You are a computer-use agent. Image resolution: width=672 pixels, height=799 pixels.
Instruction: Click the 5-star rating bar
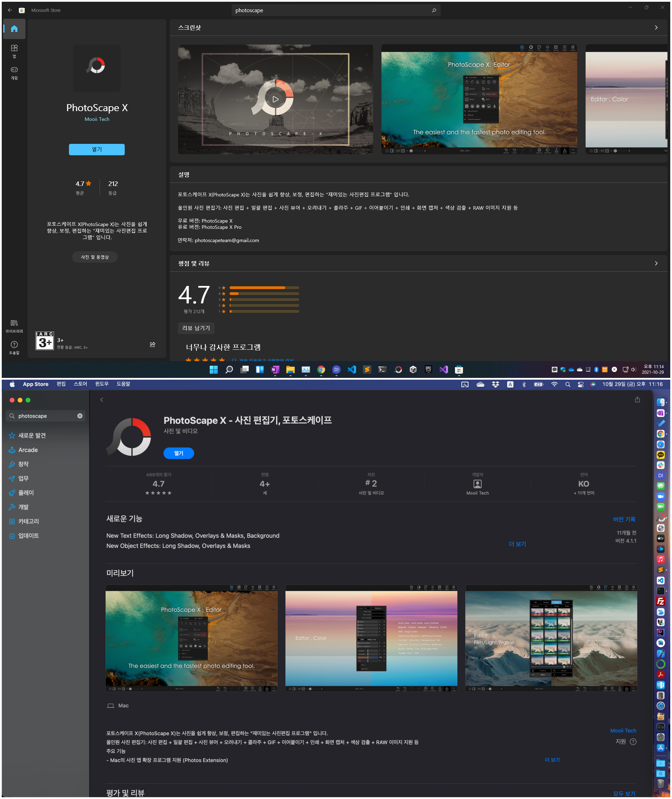[x=264, y=288]
